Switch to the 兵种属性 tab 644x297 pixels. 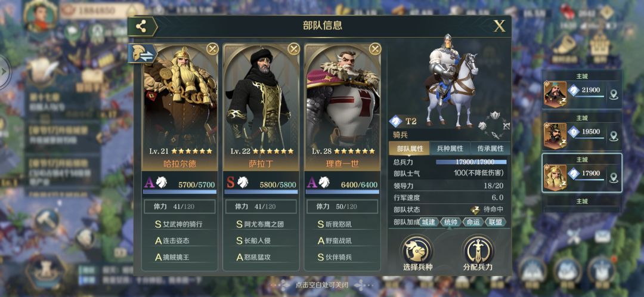tap(450, 148)
